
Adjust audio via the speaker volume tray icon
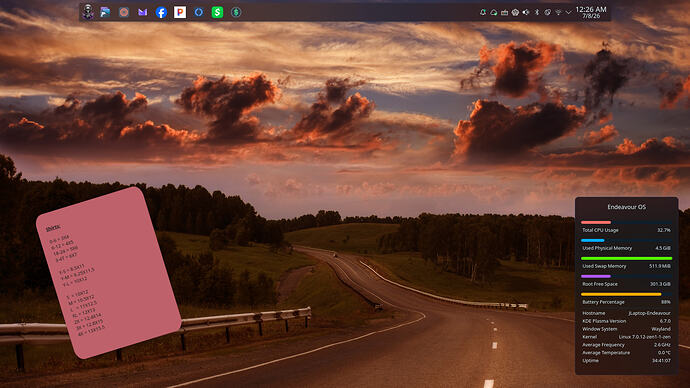coord(526,12)
